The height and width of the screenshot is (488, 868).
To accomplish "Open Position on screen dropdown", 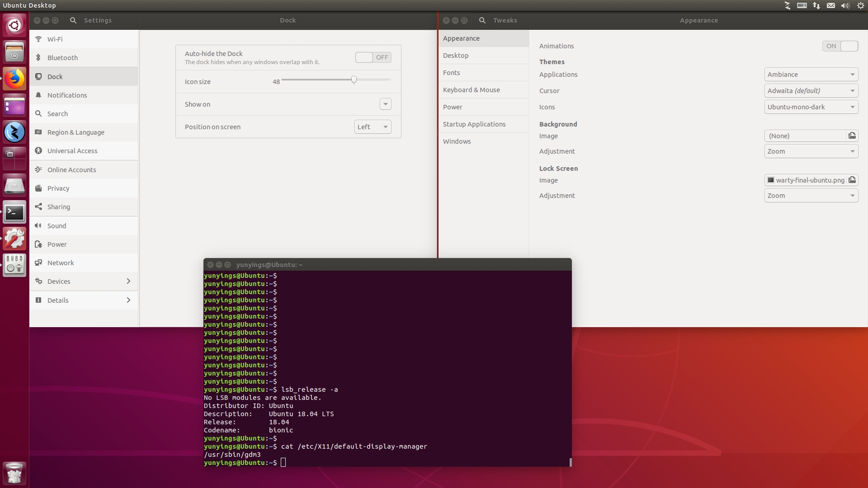I will pos(373,127).
